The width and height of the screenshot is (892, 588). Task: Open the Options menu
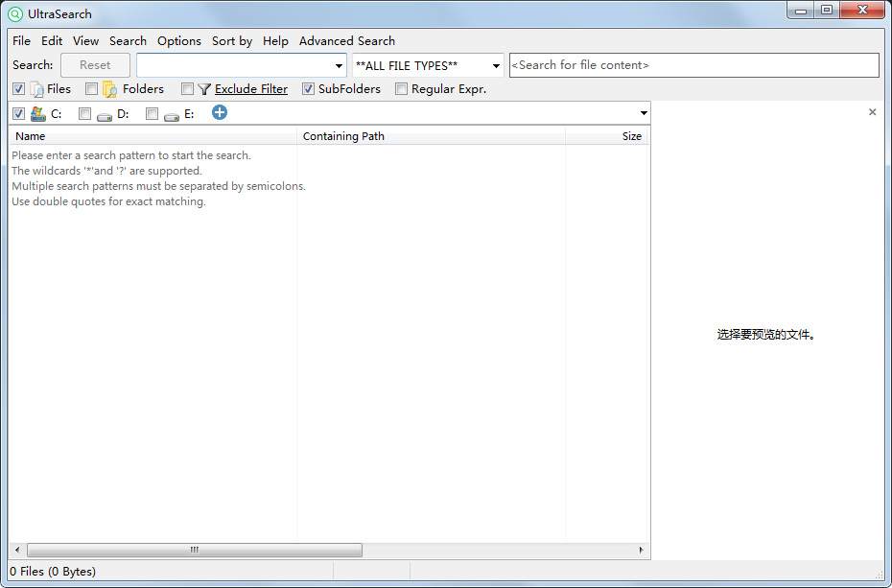click(179, 41)
